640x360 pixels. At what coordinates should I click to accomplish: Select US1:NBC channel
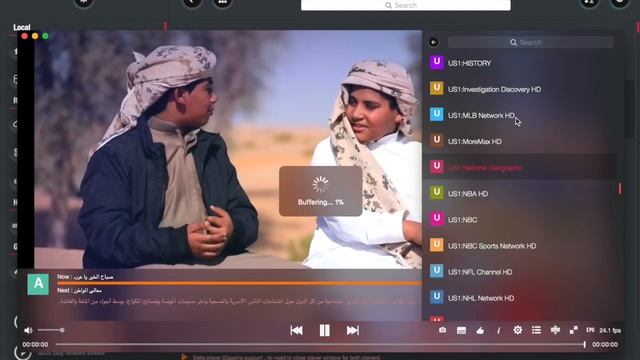519,220
